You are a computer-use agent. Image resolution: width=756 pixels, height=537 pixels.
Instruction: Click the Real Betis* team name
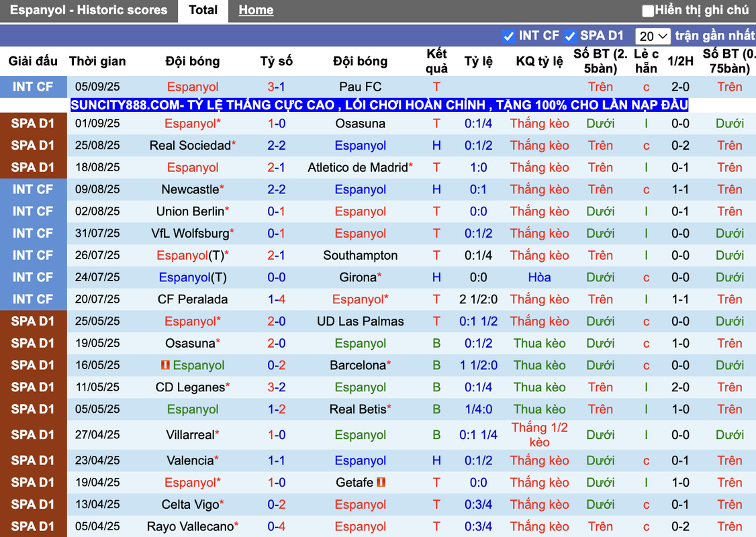click(360, 409)
